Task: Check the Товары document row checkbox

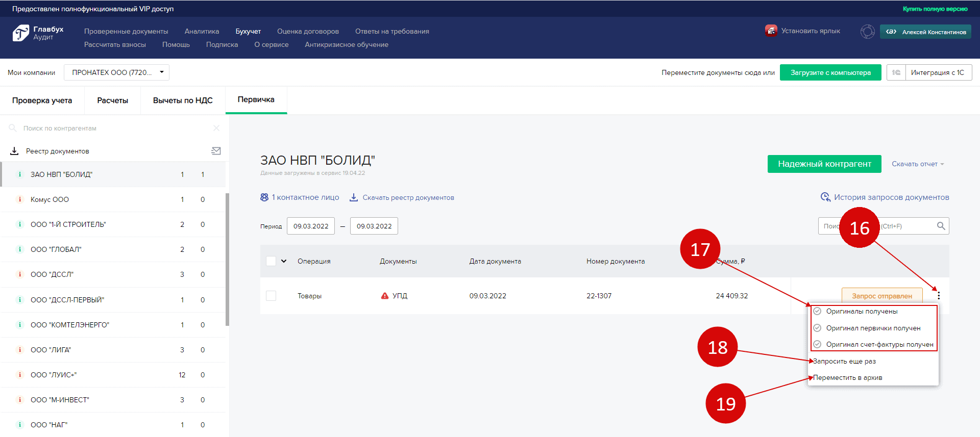Action: point(271,296)
